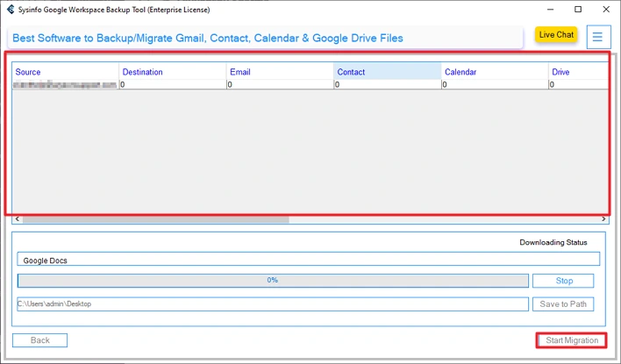Click the 0% download progress bar

pos(273,281)
